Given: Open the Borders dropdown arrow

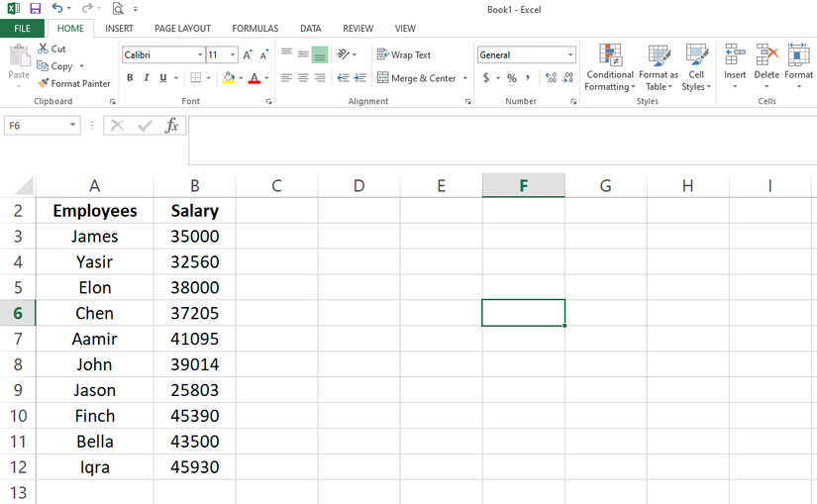Looking at the screenshot, I should (x=208, y=78).
